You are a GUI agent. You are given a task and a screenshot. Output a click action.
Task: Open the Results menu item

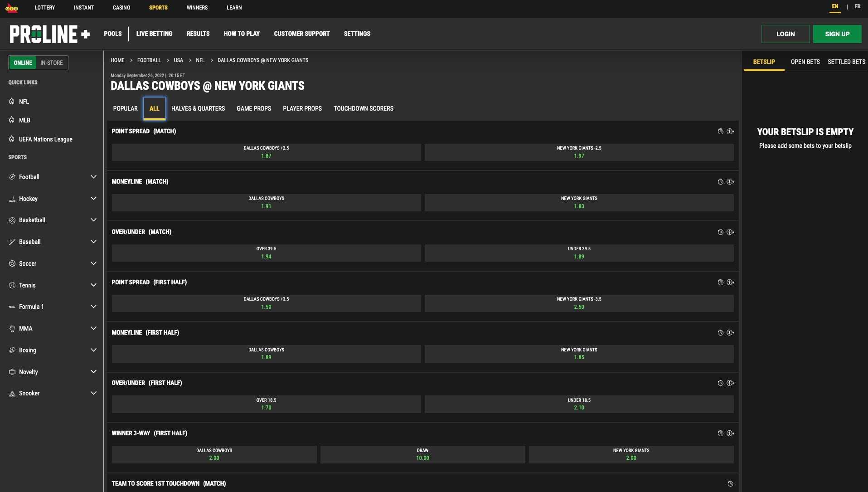[x=198, y=34]
